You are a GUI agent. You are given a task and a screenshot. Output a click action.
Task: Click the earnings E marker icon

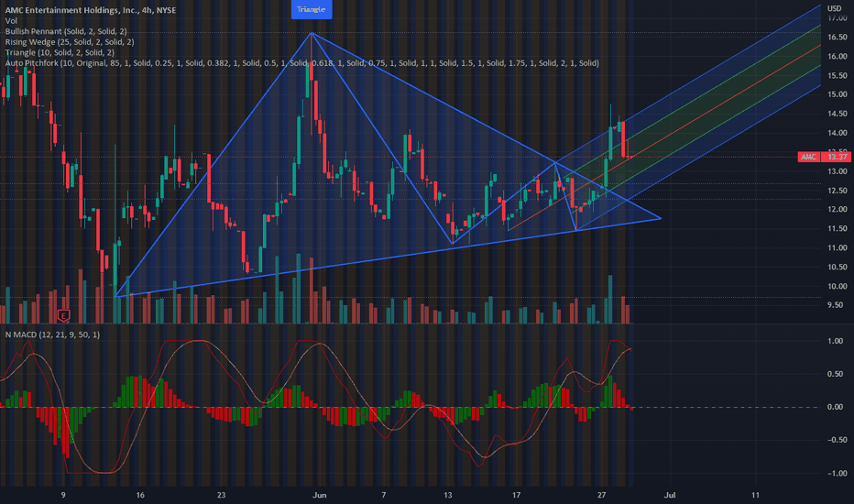[64, 315]
